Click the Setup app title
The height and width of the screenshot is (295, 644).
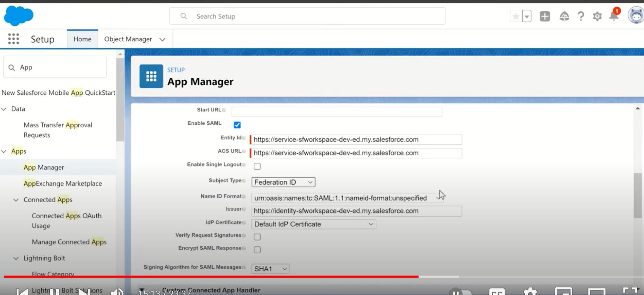point(43,39)
